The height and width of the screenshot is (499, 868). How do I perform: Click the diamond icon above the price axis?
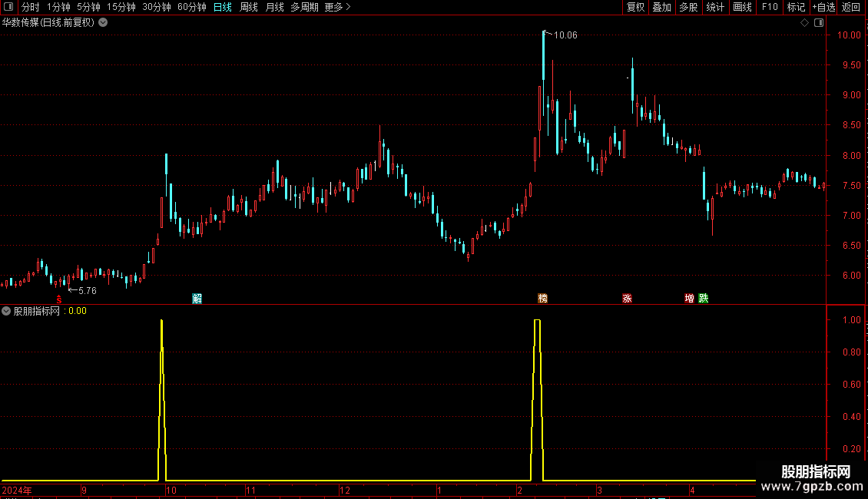point(804,23)
